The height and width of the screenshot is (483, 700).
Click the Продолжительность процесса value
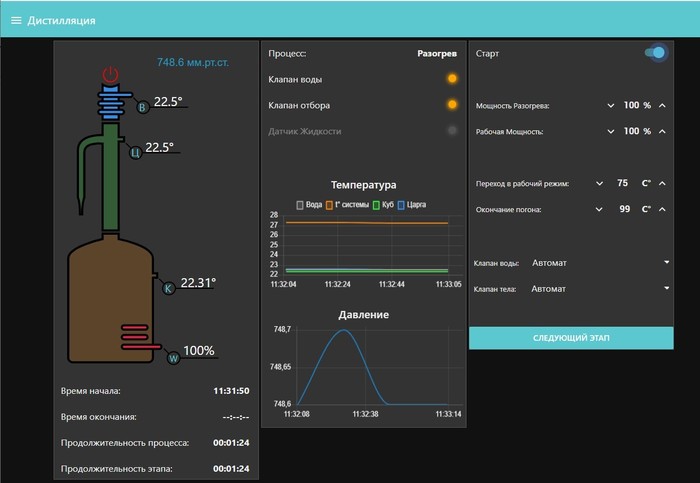[231, 443]
